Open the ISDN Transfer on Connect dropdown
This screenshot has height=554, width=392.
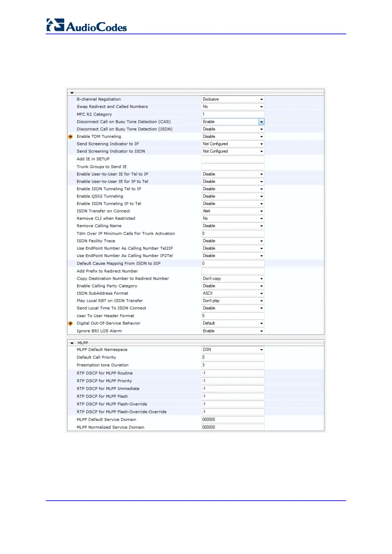(233, 211)
